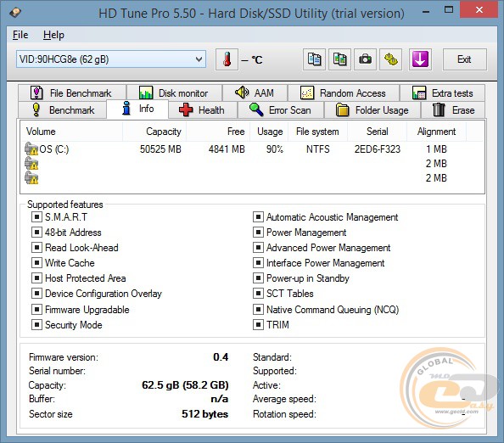This screenshot has height=443, width=504.
Task: Toggle the Host Protected Area checkbox
Action: pos(36,278)
